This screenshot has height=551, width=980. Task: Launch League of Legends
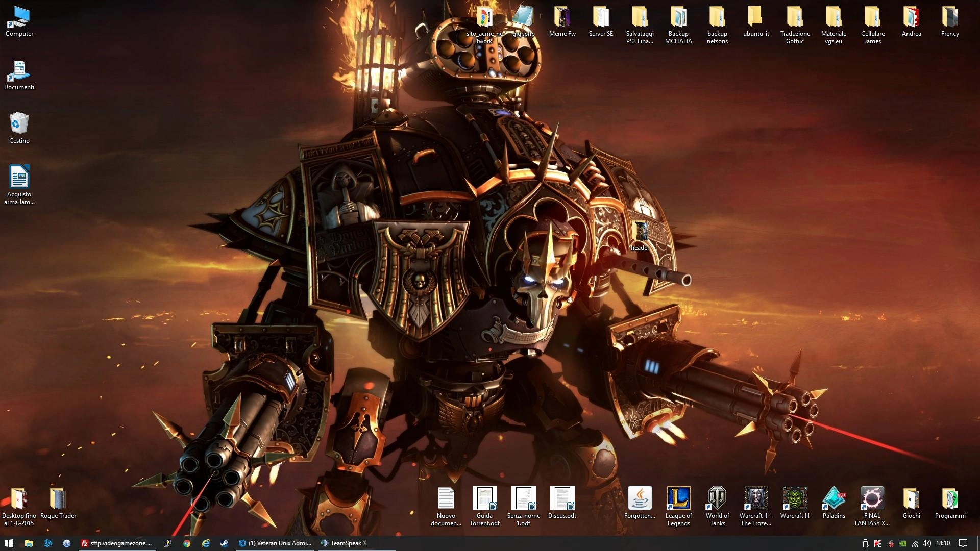(x=678, y=506)
